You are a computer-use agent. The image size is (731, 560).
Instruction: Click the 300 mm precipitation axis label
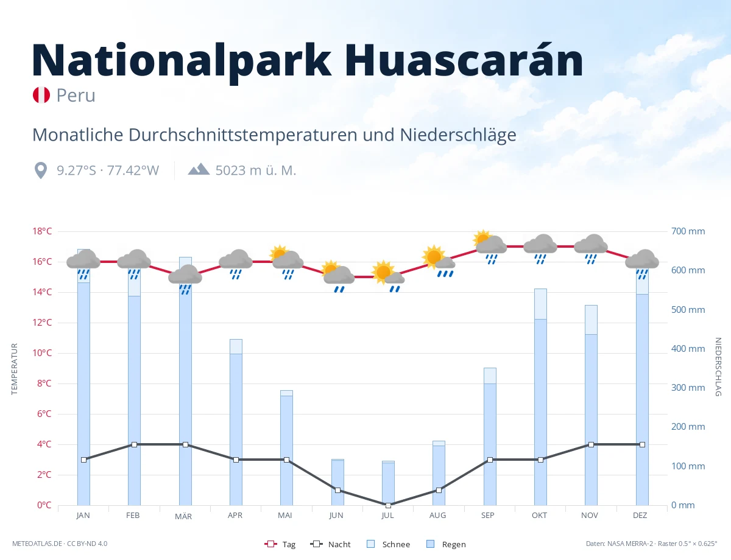click(x=688, y=388)
